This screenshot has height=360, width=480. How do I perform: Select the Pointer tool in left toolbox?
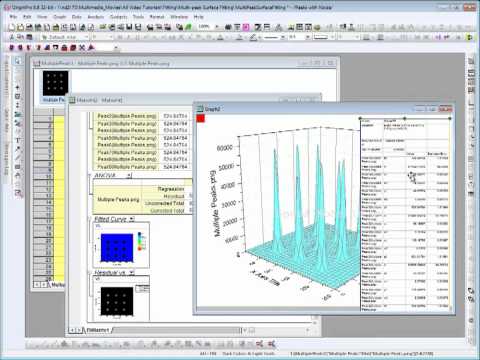pyautogui.click(x=17, y=61)
